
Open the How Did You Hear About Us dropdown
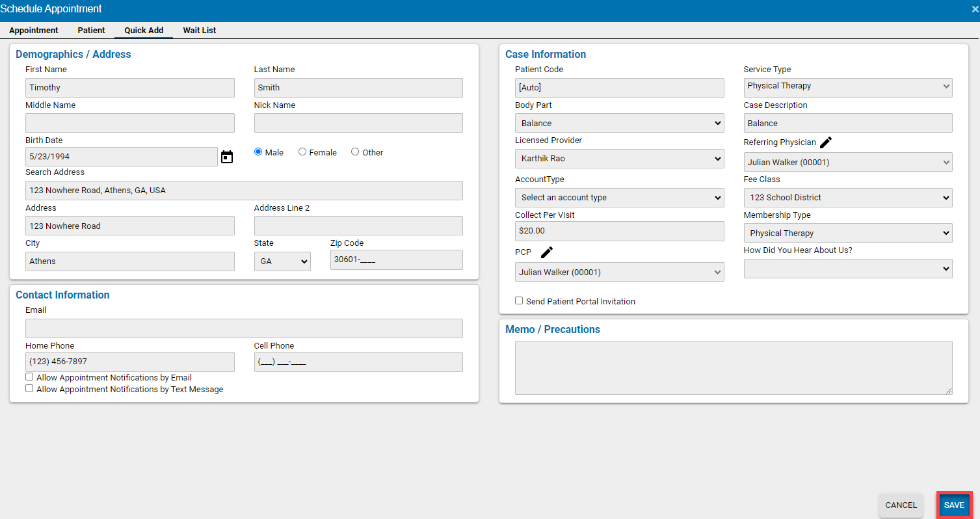pyautogui.click(x=847, y=269)
